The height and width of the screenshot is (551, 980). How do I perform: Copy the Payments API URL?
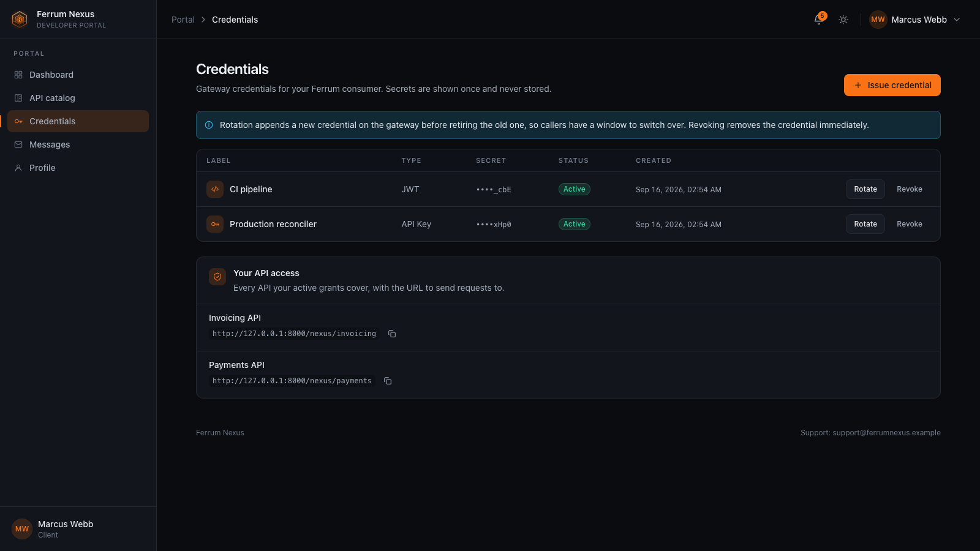pyautogui.click(x=388, y=381)
